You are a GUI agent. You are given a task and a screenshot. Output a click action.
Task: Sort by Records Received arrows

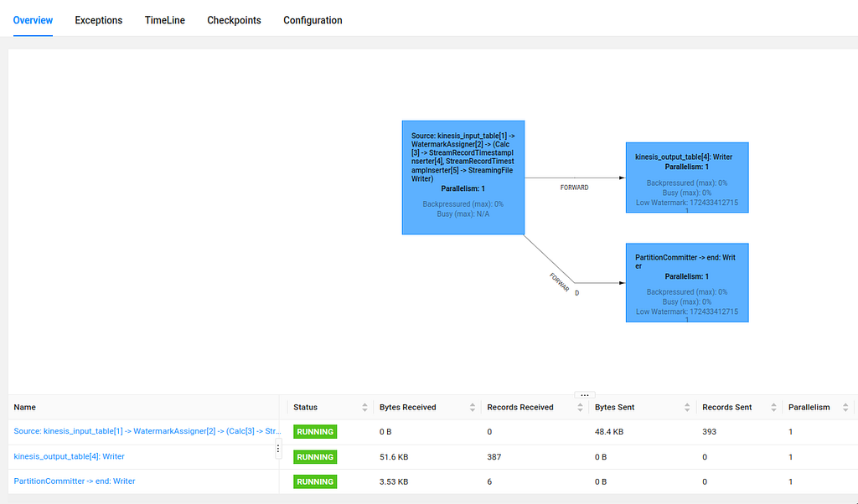coord(580,407)
